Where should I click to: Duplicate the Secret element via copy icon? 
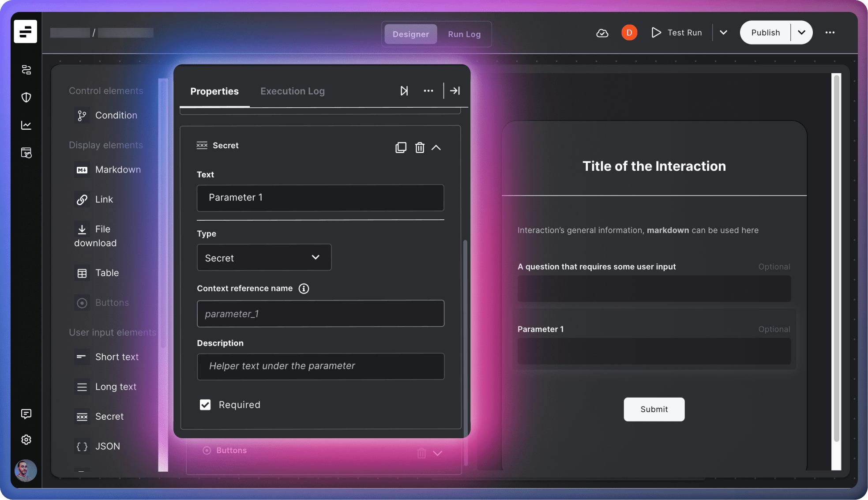tap(401, 147)
